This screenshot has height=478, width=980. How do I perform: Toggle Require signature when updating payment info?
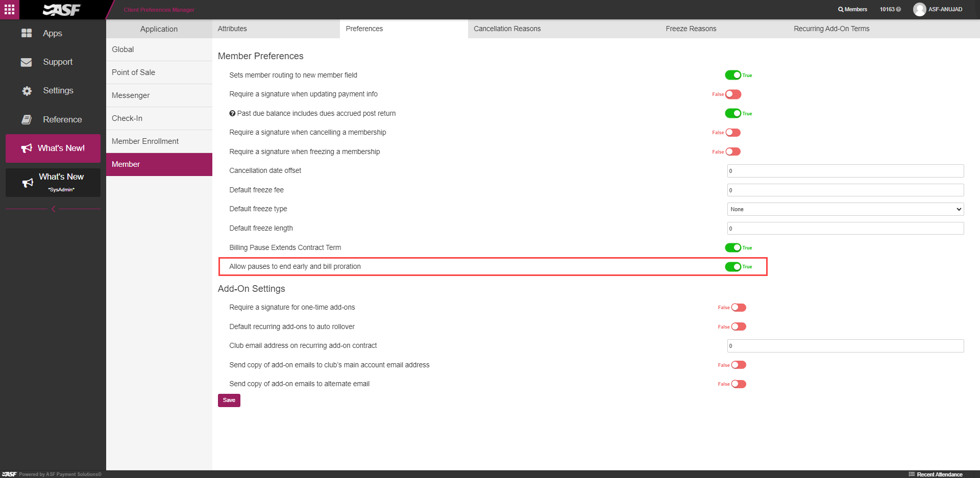click(x=733, y=94)
